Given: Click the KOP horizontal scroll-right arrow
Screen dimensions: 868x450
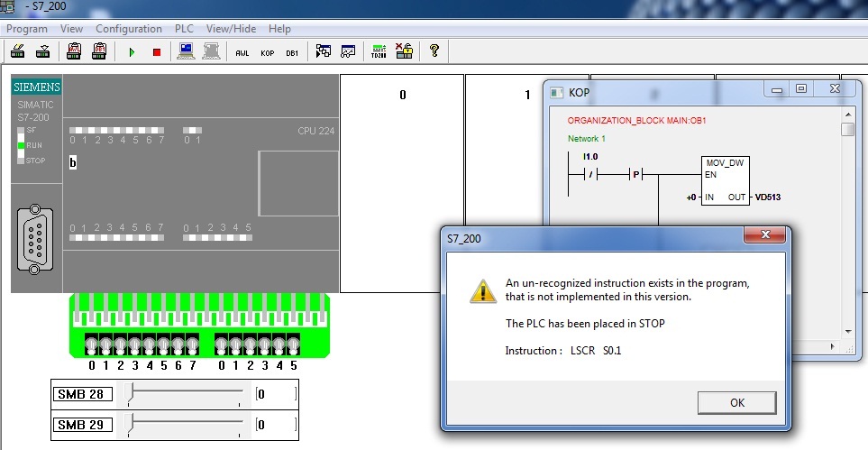Looking at the screenshot, I should coord(833,346).
